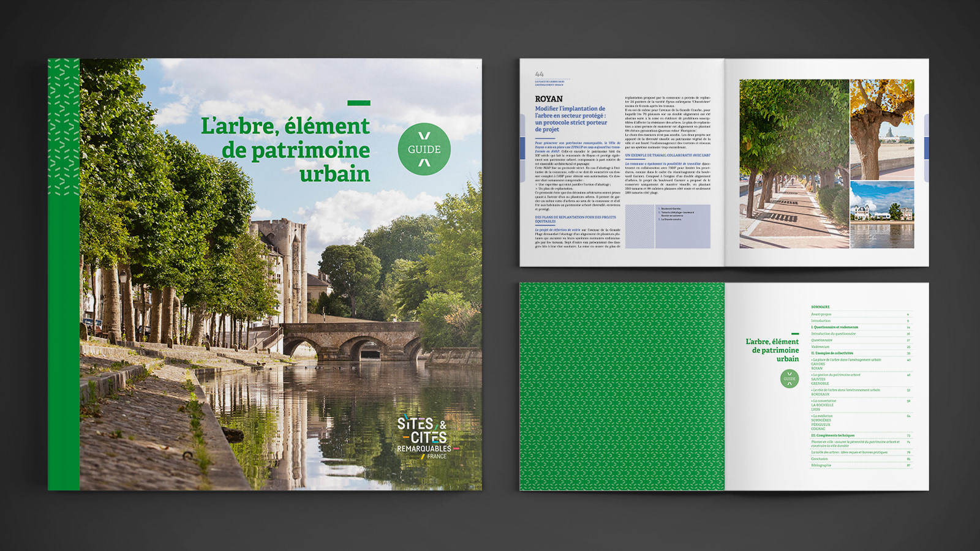Click "La médiation" summary entry
980x551 pixels.
822,416
